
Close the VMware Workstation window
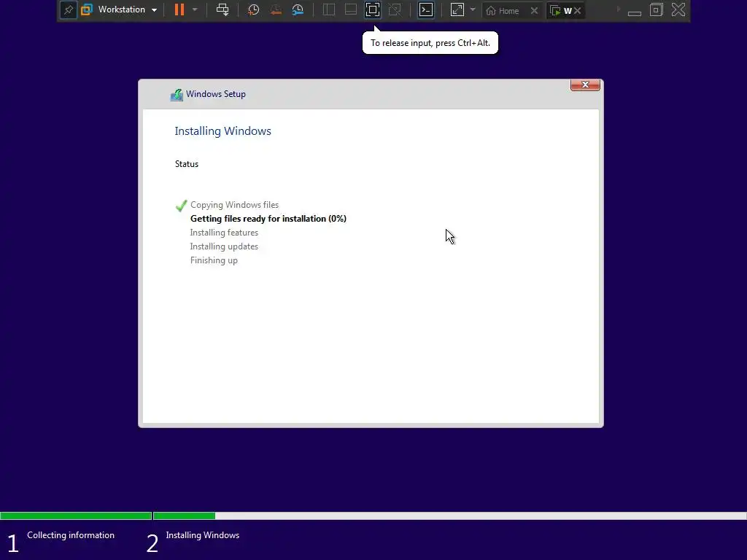click(678, 10)
